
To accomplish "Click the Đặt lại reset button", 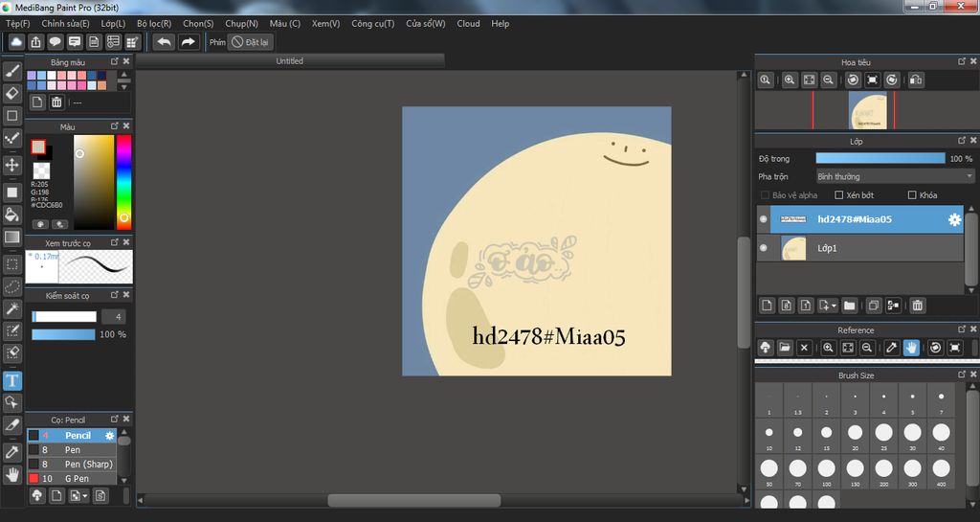I will point(252,42).
